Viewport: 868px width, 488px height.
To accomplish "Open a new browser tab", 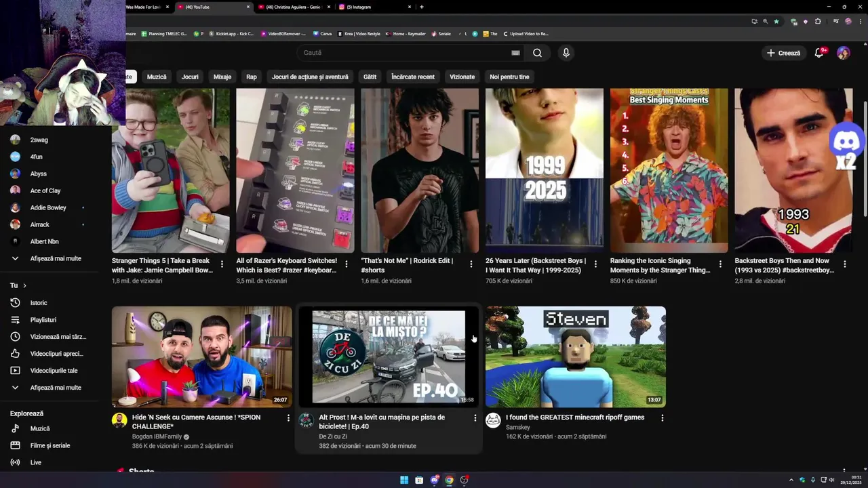I will point(422,7).
